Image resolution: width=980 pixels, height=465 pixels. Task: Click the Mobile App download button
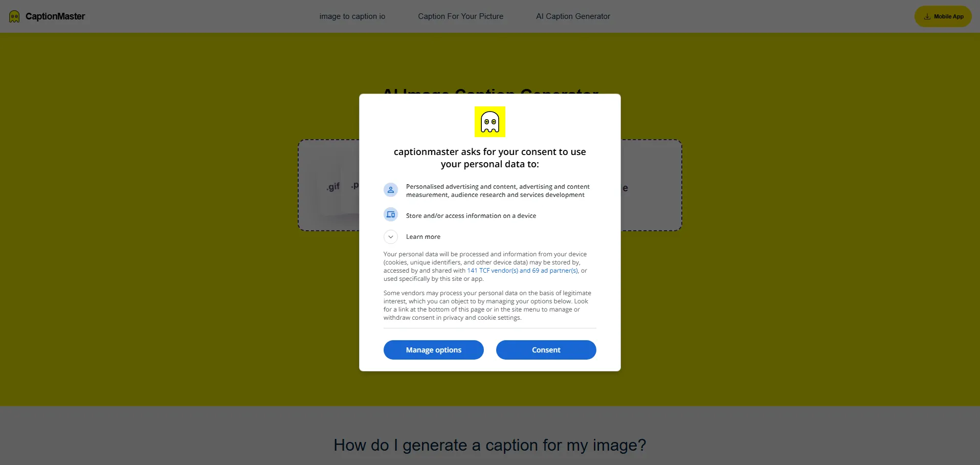[x=943, y=16]
